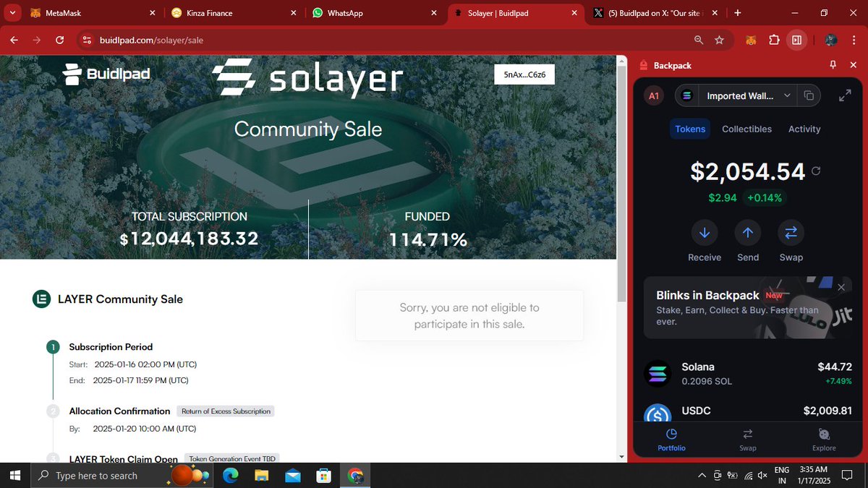The height and width of the screenshot is (488, 868).
Task: Open the A1 account avatar in Backpack
Action: tap(654, 95)
